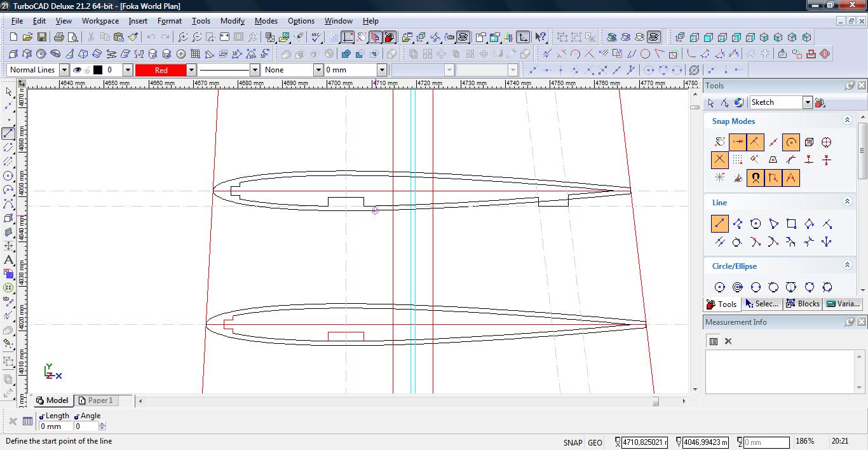Click the SNAP status bar button

(572, 442)
